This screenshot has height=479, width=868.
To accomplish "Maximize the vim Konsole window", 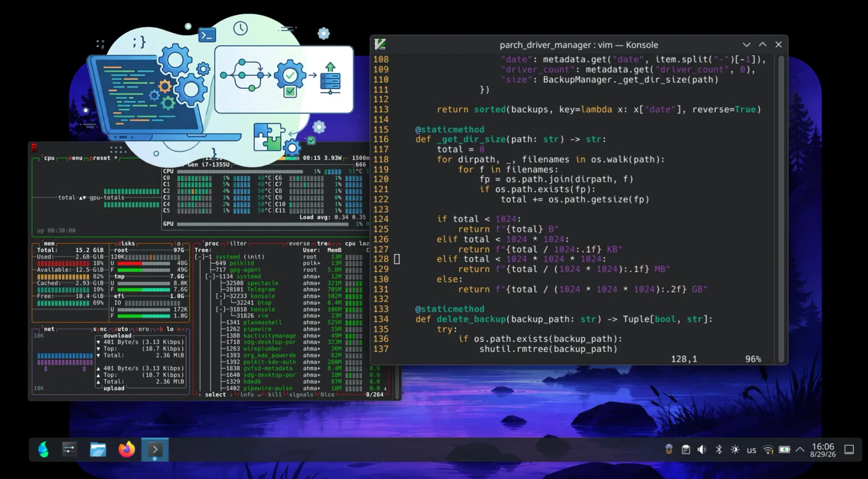I will click(763, 44).
